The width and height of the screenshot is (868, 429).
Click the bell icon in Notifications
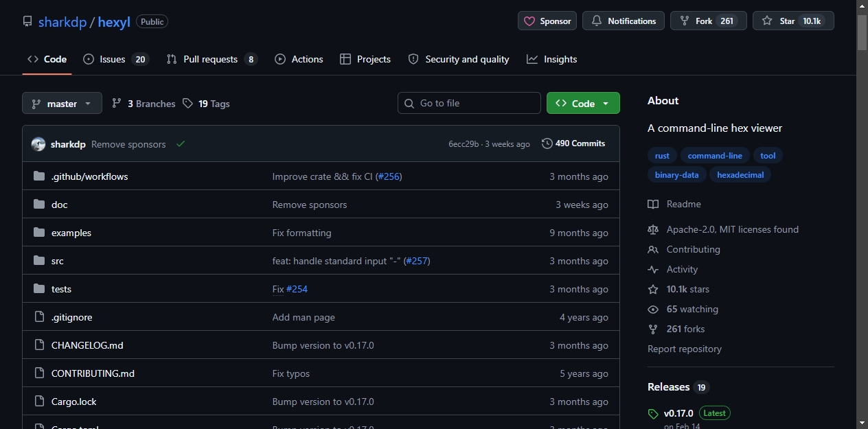597,21
